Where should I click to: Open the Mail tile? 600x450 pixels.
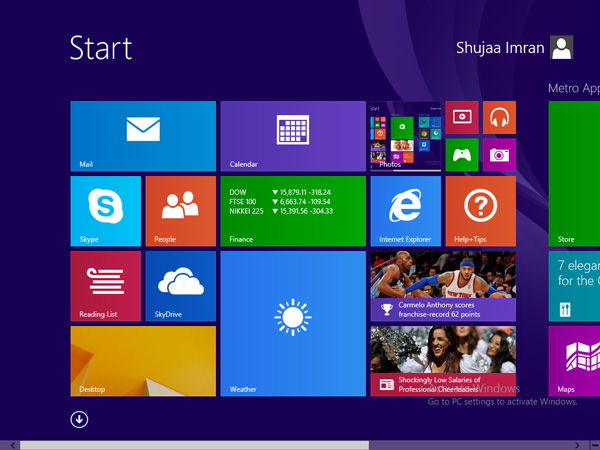click(143, 136)
